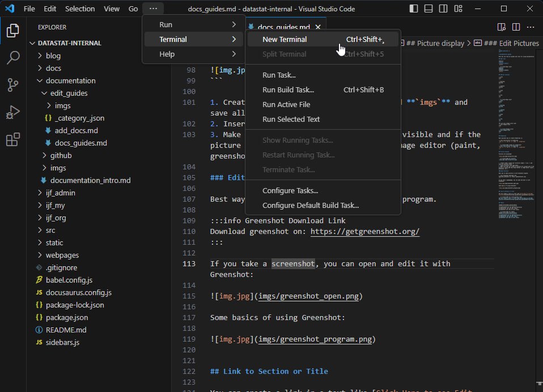Click the imgs/greenshot_program.png path link
Screen dimensions: 543x392
pos(315,339)
